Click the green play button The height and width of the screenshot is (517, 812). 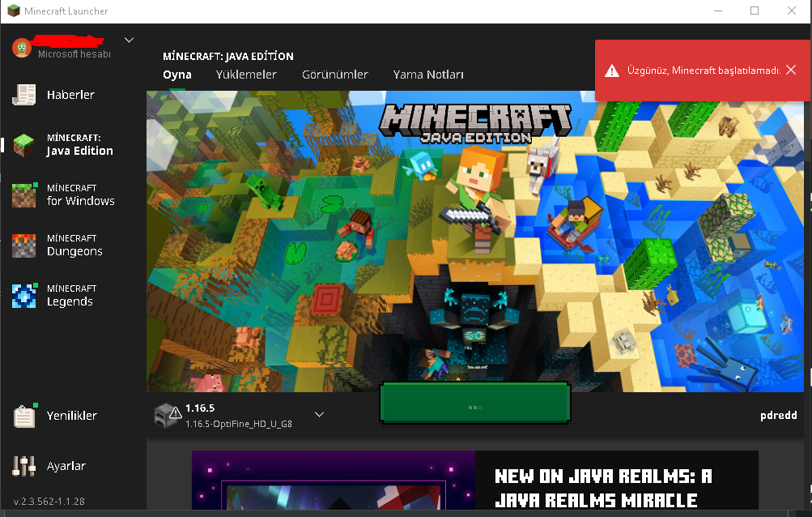[475, 403]
